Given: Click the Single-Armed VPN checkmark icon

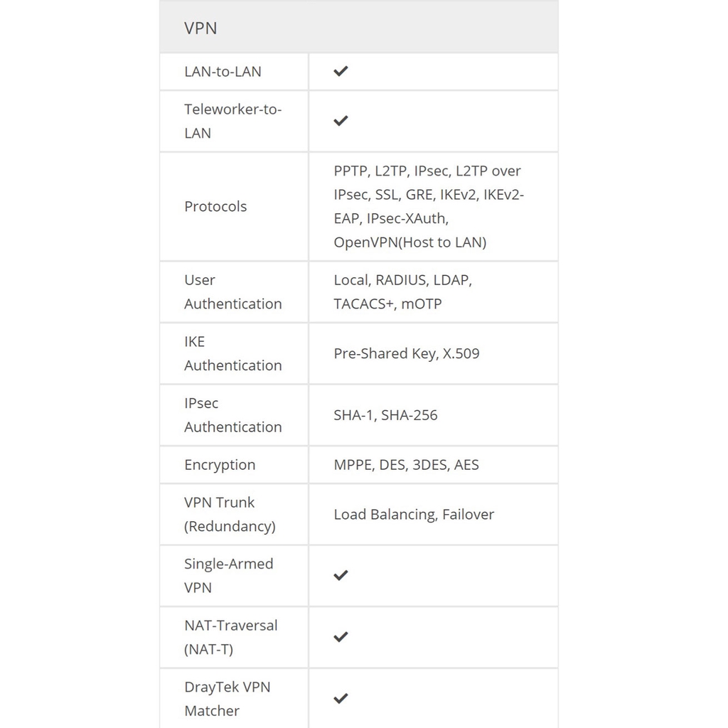Looking at the screenshot, I should click(341, 575).
